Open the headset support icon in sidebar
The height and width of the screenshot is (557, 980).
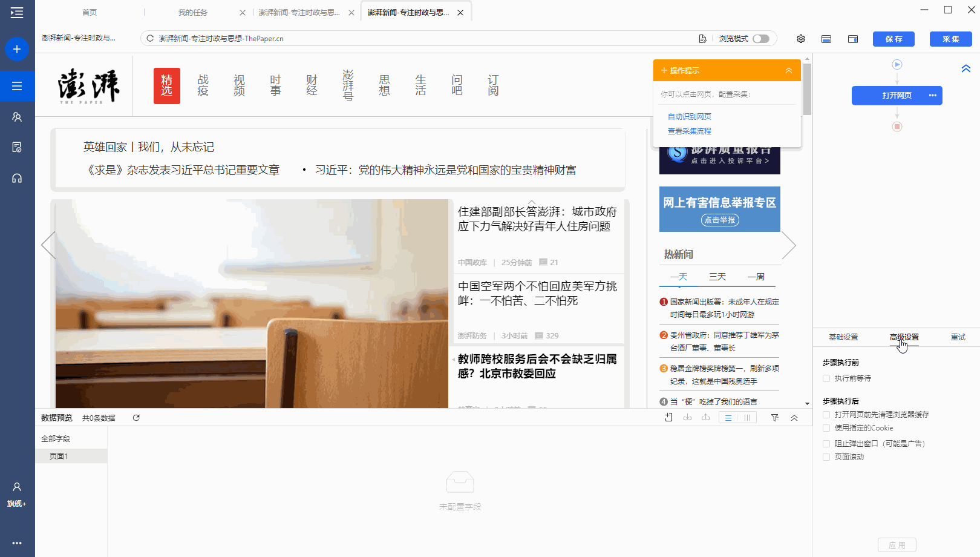17,178
